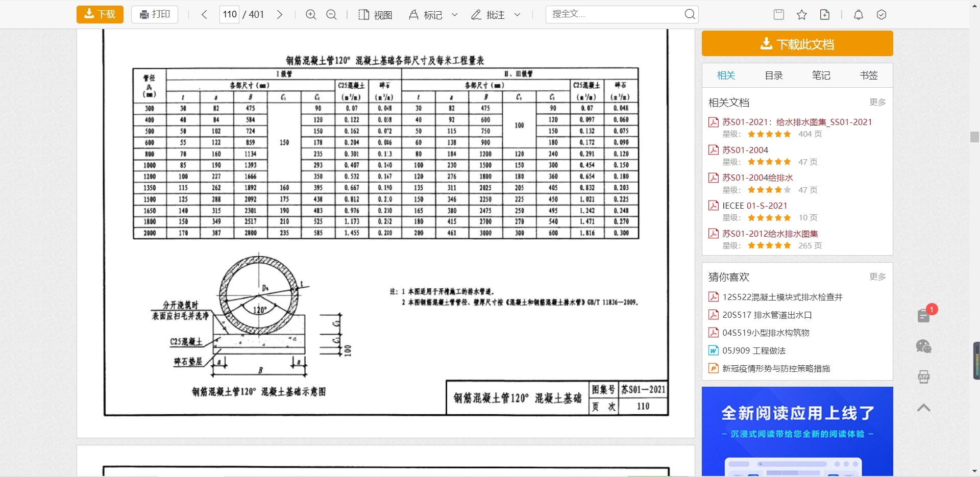Select the 批注 annotation tool
Image resolution: width=980 pixels, height=477 pixels.
click(488, 15)
